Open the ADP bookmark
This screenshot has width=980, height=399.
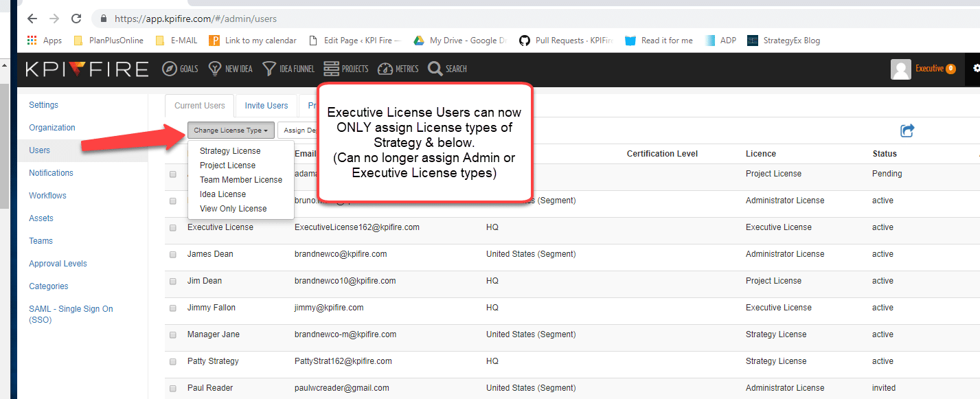(x=720, y=41)
